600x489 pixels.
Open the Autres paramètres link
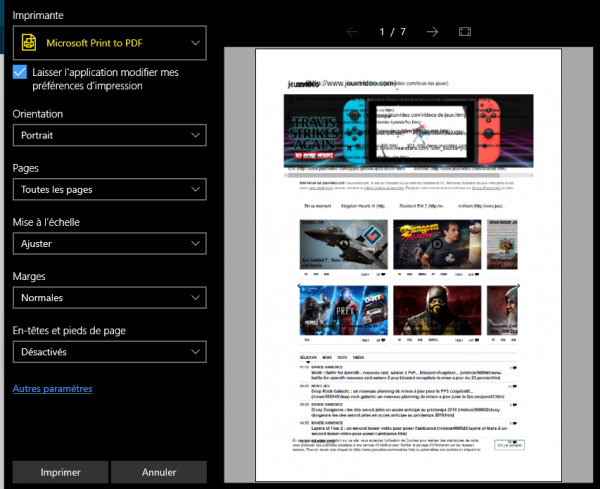click(x=52, y=388)
